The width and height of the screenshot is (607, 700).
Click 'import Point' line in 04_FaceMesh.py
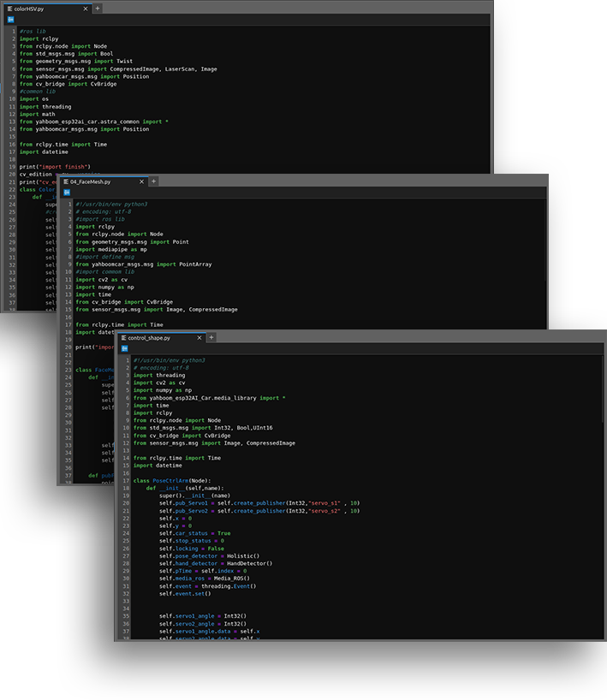coord(132,242)
